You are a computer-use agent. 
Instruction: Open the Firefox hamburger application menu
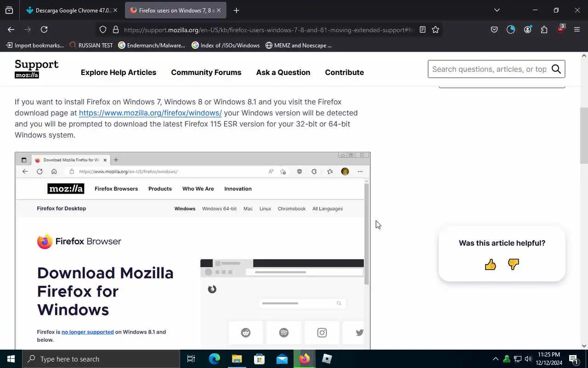click(577, 29)
